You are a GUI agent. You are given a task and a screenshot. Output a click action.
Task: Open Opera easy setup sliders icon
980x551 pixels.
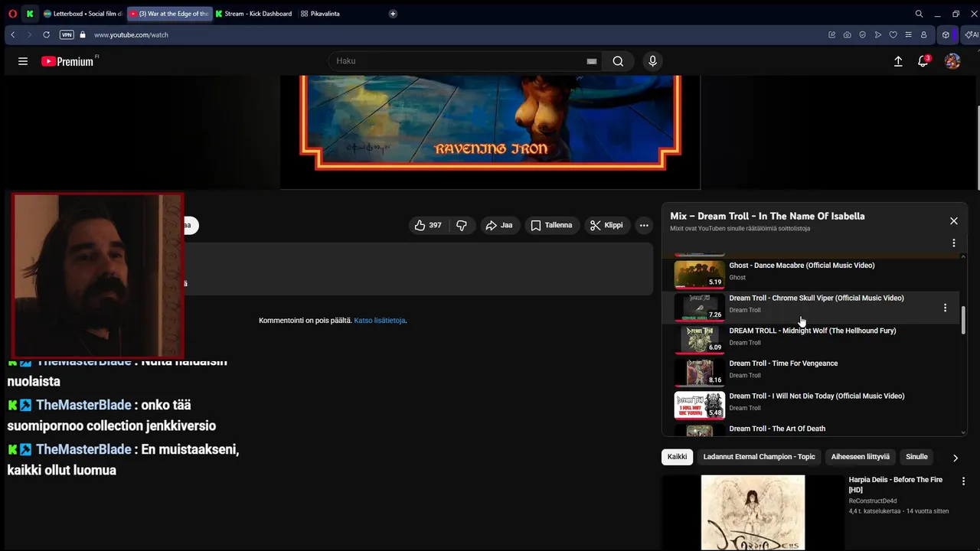click(x=908, y=34)
